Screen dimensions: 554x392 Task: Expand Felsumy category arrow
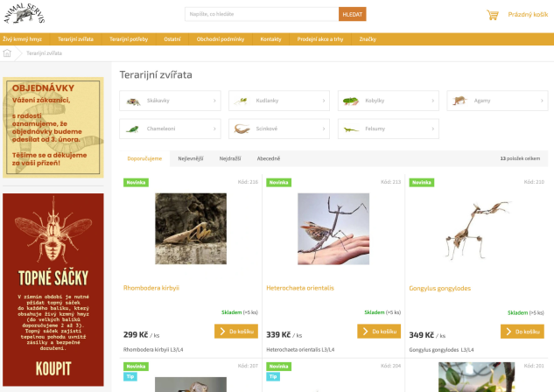tap(432, 129)
